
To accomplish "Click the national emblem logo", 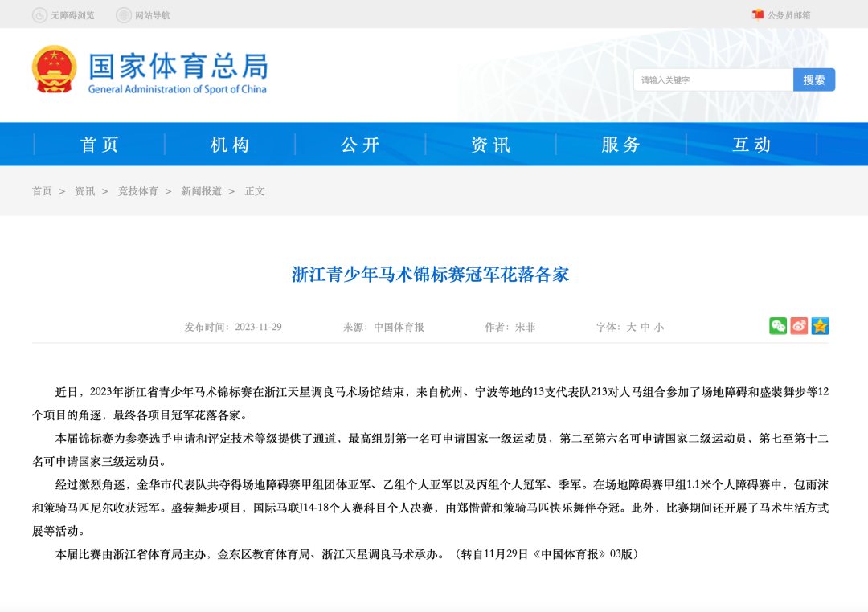I will [x=55, y=69].
